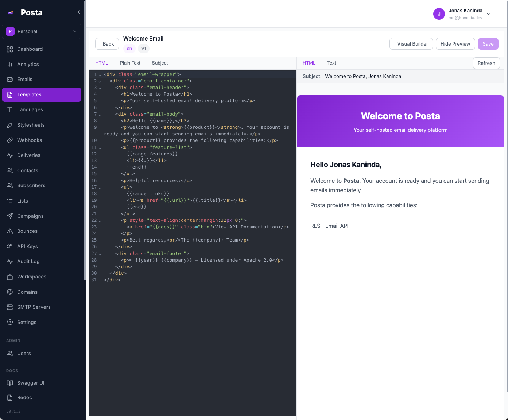Image resolution: width=508 pixels, height=420 pixels.
Task: Click the Welcome Email title
Action: [143, 39]
